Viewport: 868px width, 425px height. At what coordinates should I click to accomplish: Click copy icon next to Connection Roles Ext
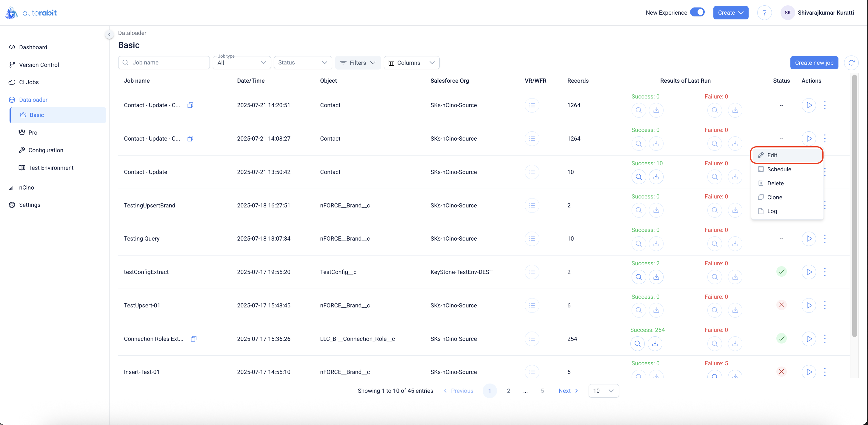(193, 339)
